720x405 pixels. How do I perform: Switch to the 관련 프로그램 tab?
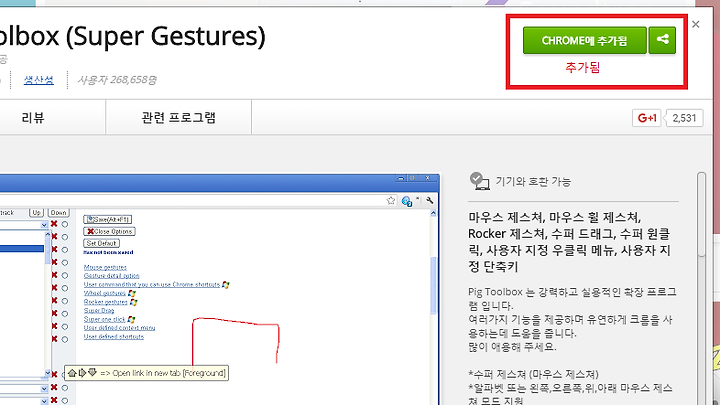[179, 118]
